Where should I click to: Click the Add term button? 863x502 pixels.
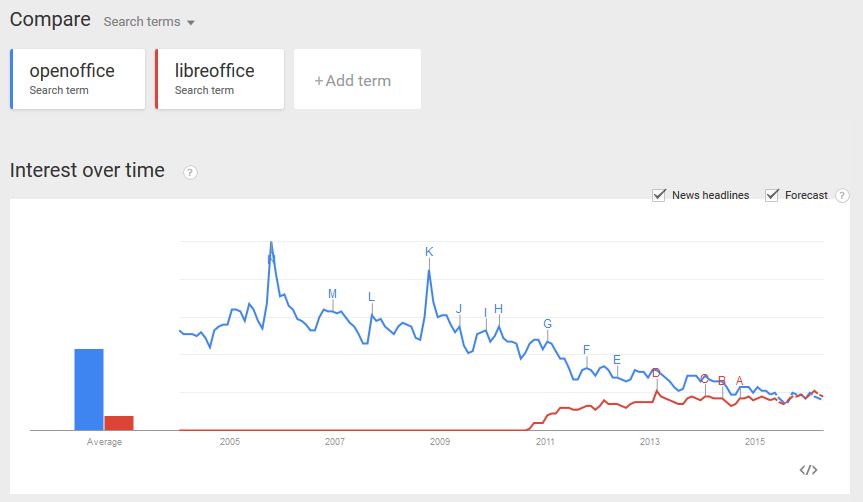(x=357, y=80)
